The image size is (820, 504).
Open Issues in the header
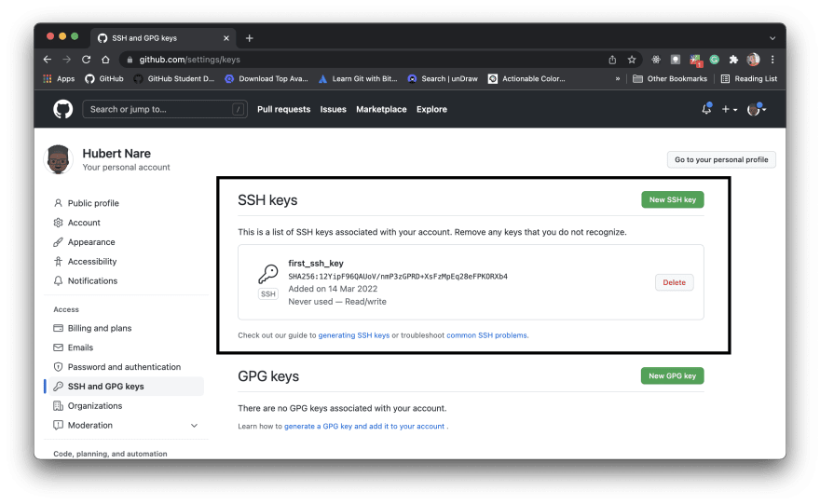click(x=334, y=109)
